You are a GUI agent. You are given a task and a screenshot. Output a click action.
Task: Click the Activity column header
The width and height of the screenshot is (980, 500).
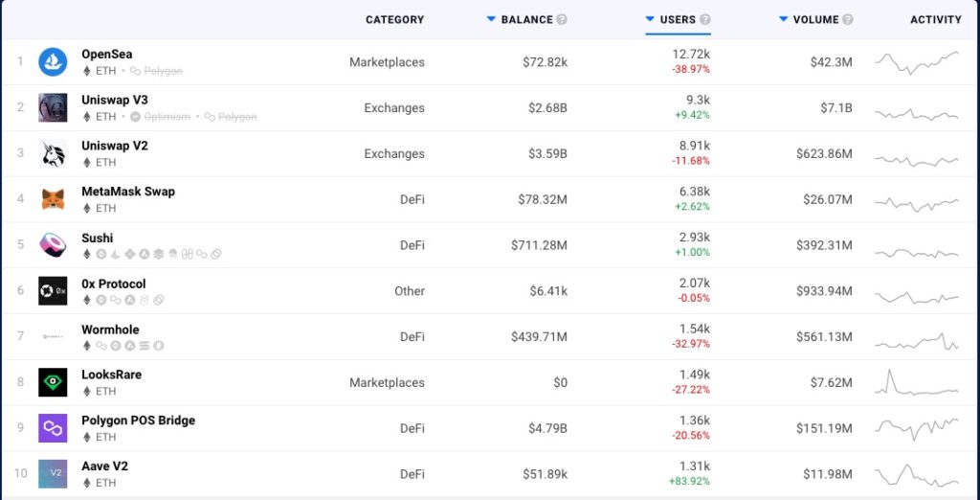pos(936,19)
